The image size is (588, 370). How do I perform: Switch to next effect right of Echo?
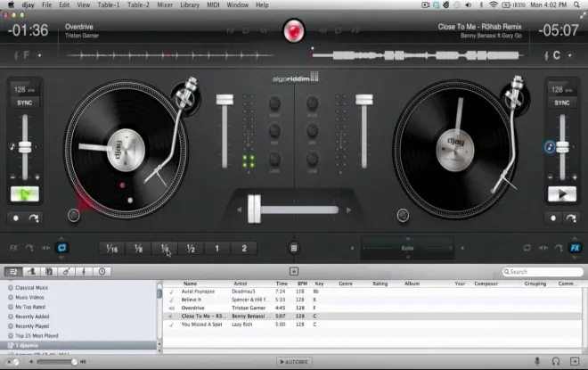point(462,248)
